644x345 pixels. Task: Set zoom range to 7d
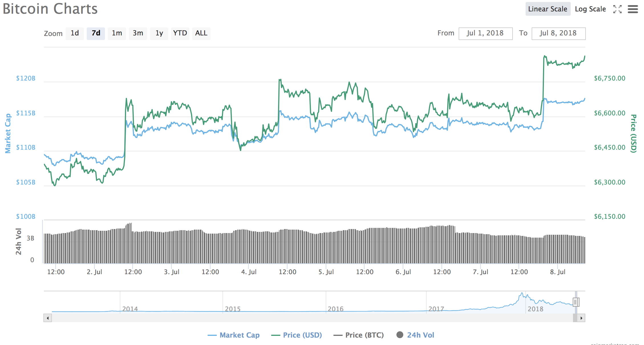click(96, 33)
